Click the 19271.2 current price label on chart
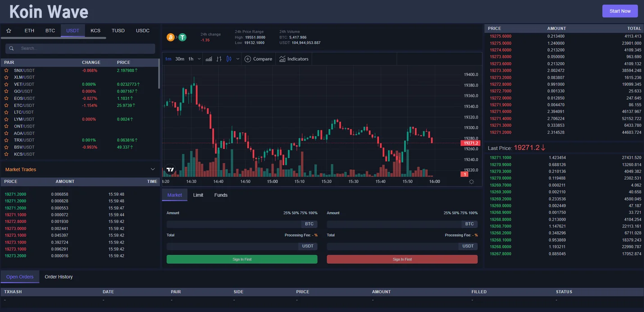 [471, 143]
